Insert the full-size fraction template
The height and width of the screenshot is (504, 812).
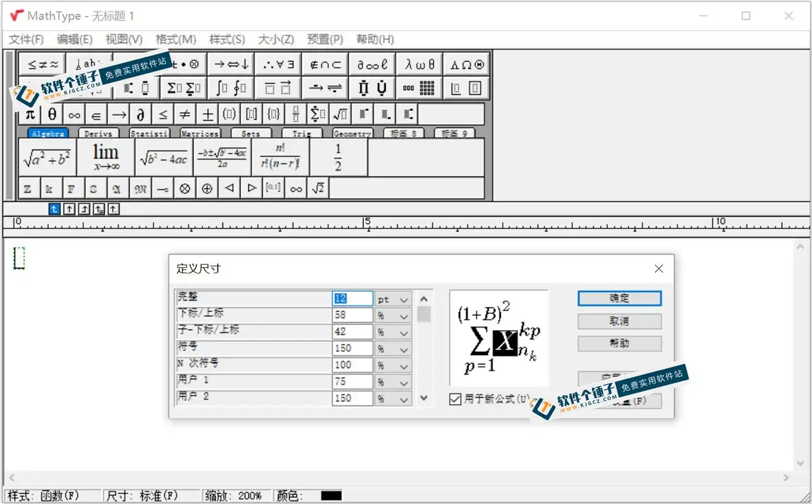click(x=295, y=114)
